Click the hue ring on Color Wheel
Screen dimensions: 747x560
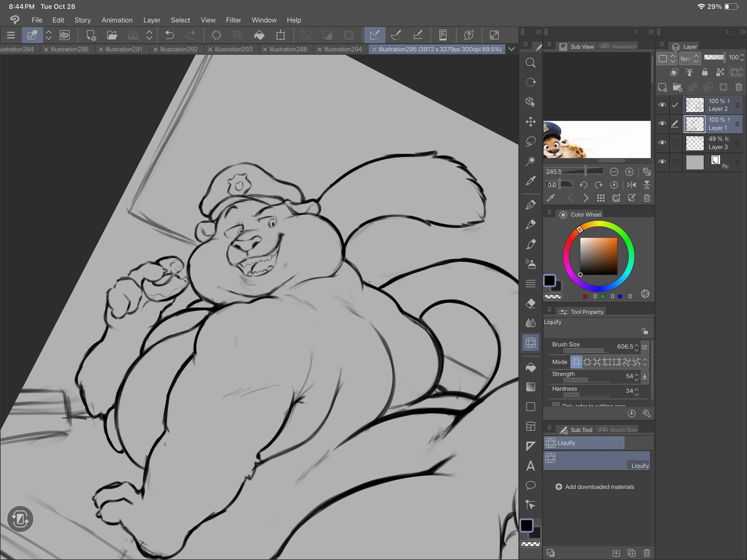pos(630,256)
